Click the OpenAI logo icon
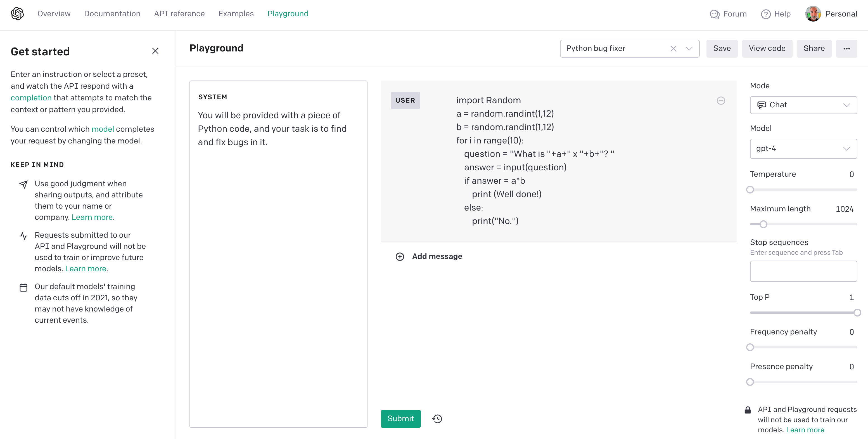The height and width of the screenshot is (439, 868). click(17, 14)
